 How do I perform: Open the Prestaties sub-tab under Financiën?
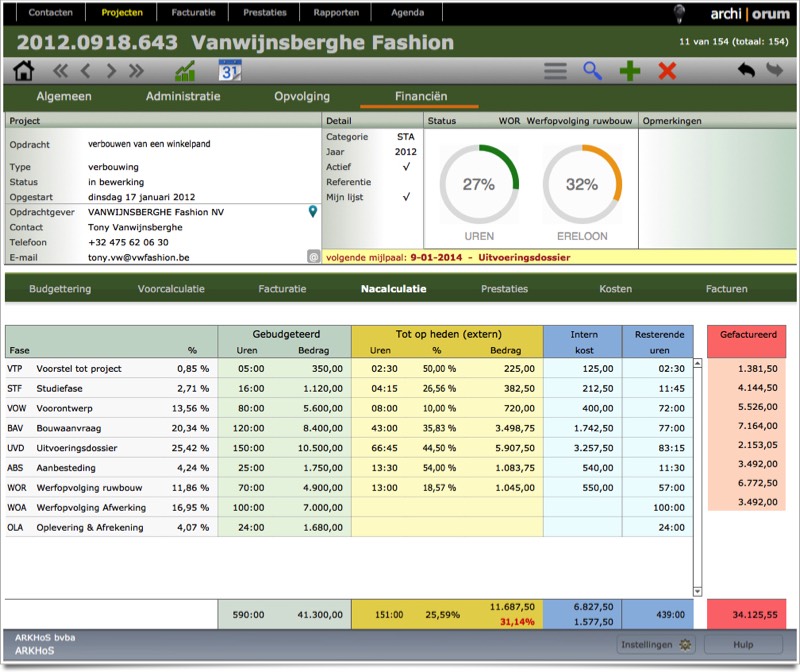pos(504,289)
